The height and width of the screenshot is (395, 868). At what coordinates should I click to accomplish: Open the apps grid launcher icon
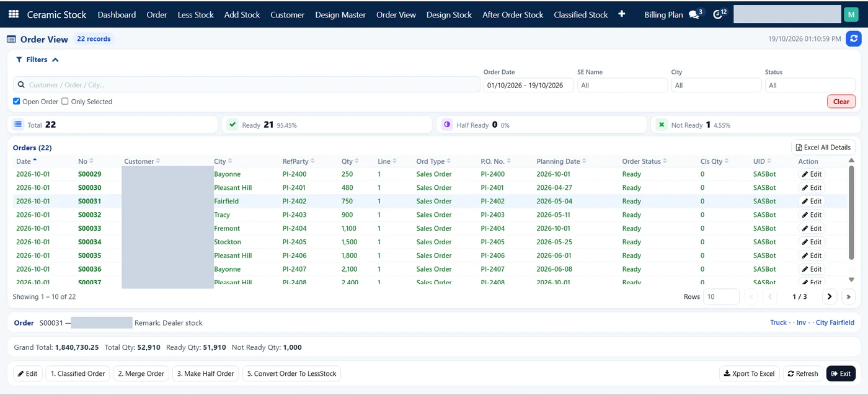[13, 14]
